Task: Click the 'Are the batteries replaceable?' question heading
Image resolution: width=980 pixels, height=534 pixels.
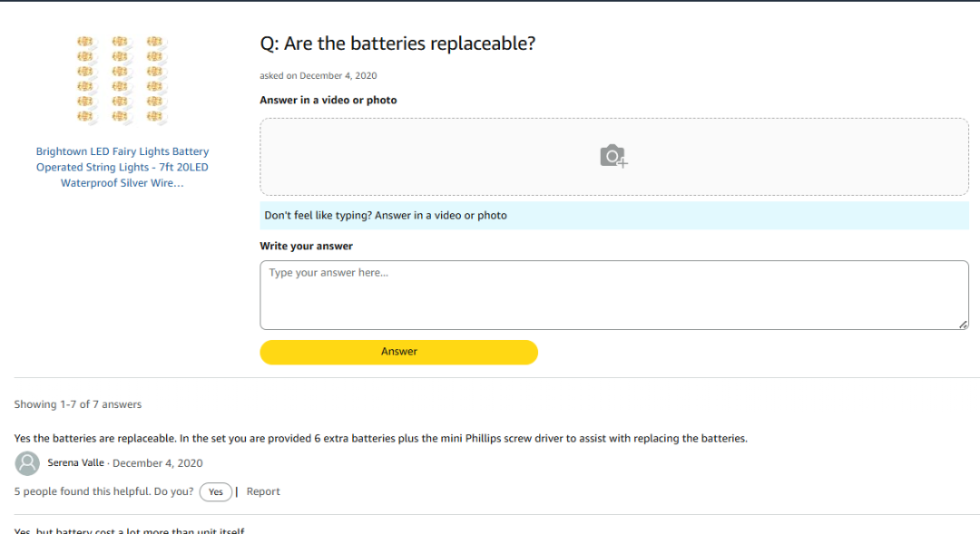Action: tap(397, 44)
